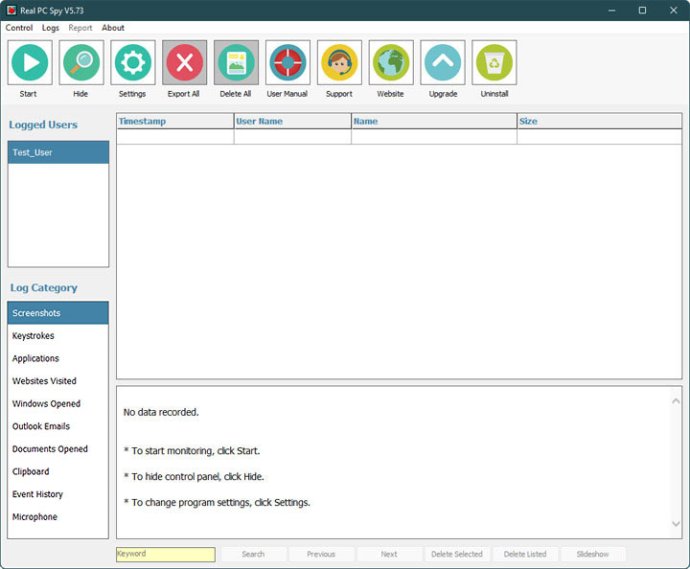This screenshot has width=690, height=569.
Task: Click the Previous button
Action: (x=321, y=554)
